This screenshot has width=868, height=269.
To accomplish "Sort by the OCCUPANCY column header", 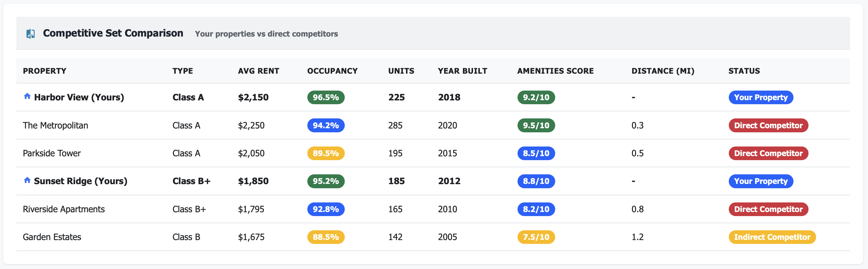I will pyautogui.click(x=332, y=71).
